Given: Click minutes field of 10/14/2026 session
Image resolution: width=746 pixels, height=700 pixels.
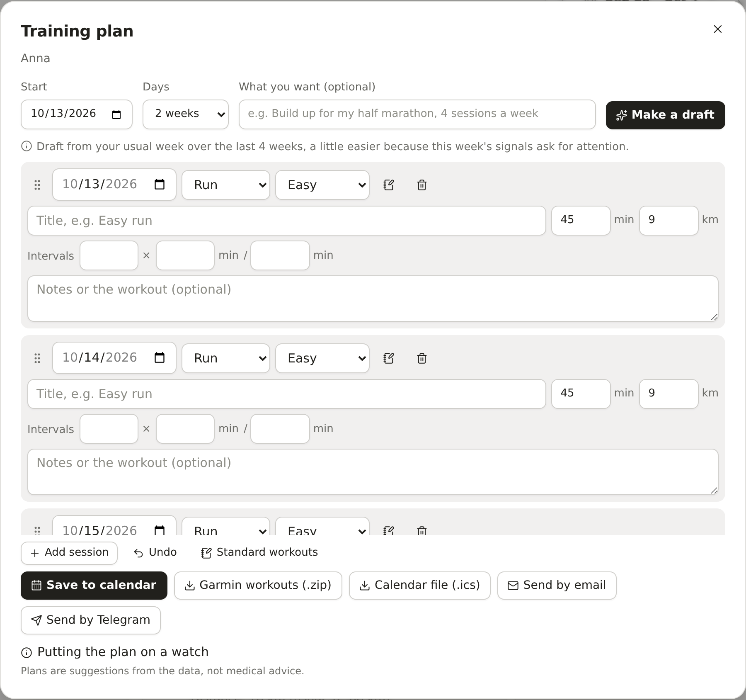Looking at the screenshot, I should coord(581,394).
